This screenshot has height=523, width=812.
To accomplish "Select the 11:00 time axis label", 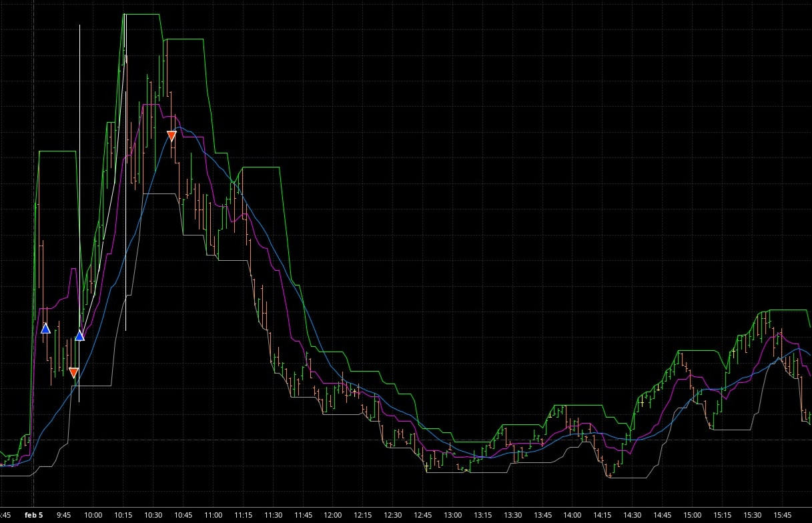I will pos(214,515).
